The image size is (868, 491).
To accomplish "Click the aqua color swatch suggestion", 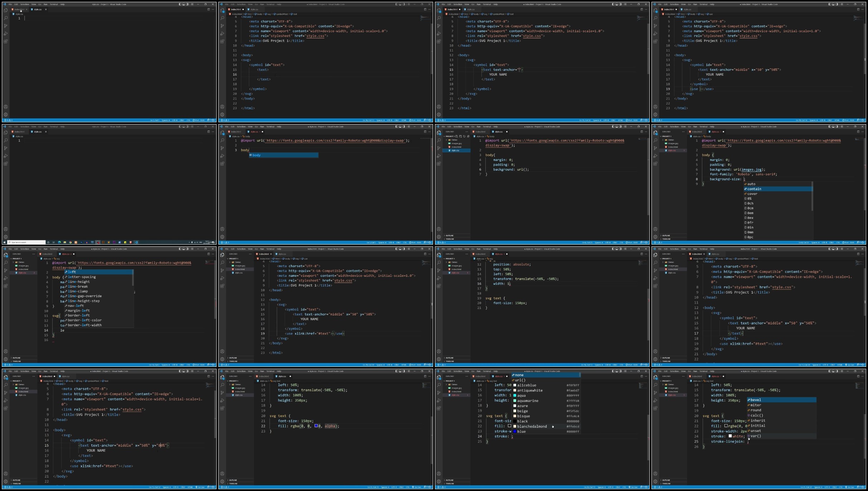I will (x=515, y=396).
